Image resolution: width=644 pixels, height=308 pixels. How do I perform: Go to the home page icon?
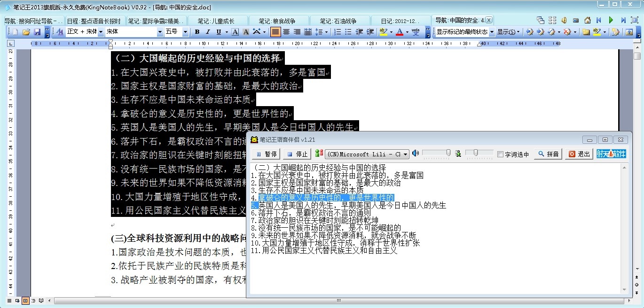click(588, 20)
